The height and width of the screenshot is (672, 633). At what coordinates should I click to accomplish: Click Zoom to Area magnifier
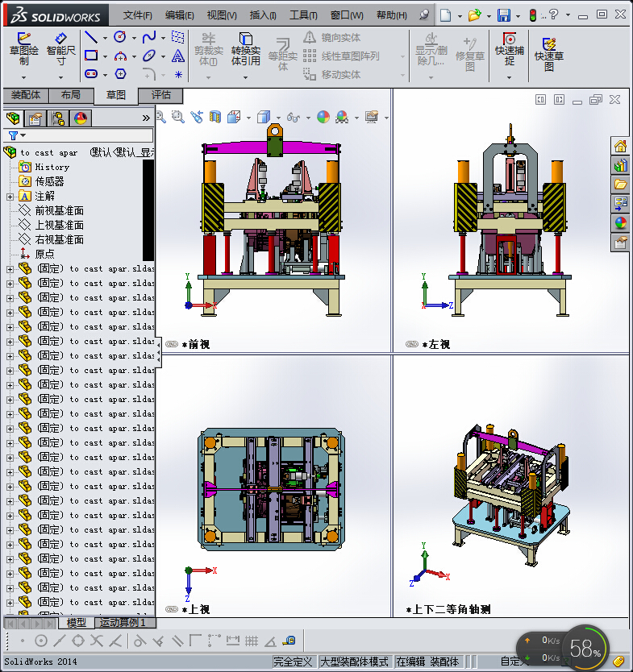[x=178, y=117]
